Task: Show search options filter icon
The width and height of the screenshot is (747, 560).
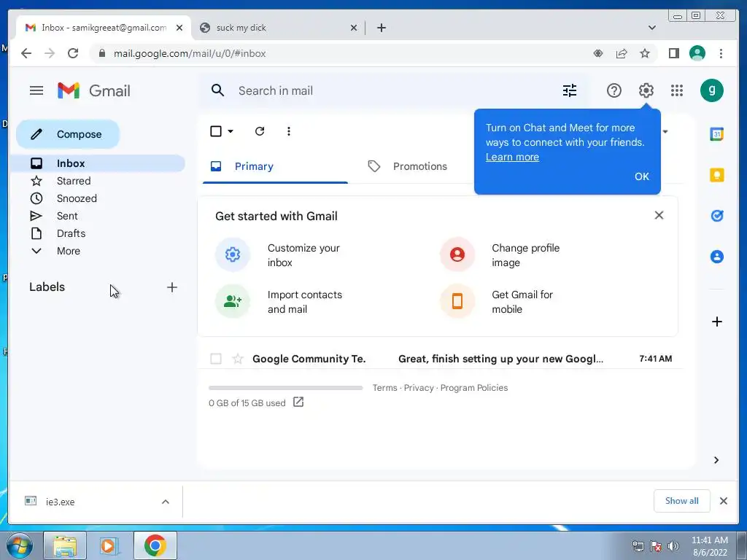Action: click(569, 90)
